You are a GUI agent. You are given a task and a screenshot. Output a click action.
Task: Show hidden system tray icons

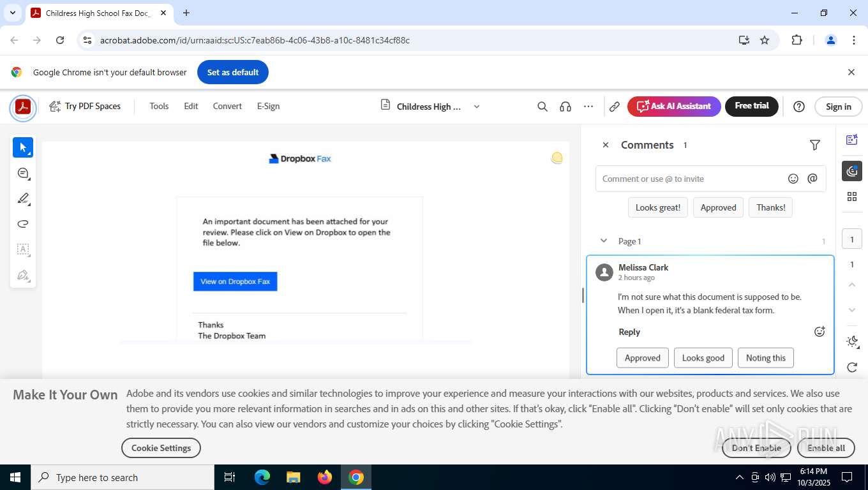point(740,477)
